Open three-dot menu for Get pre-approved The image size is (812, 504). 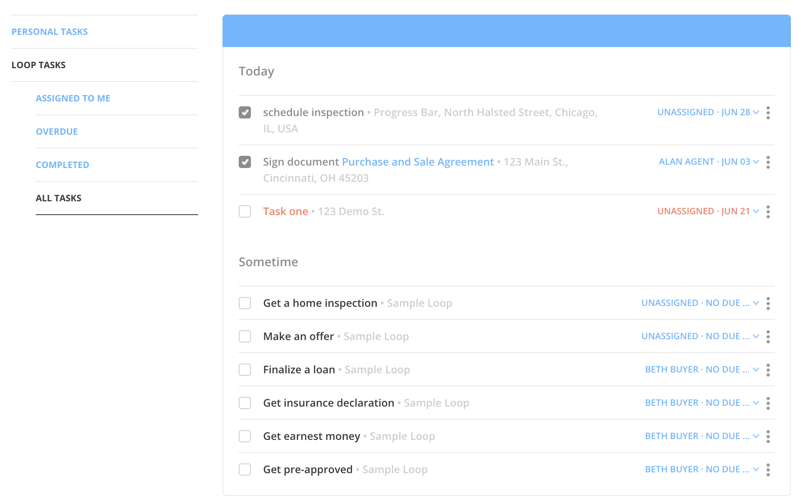tap(768, 470)
